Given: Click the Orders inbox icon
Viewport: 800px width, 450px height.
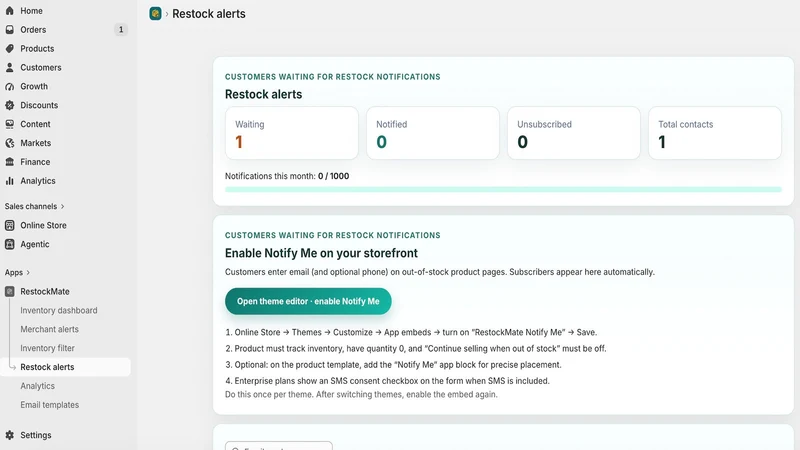Looking at the screenshot, I should [x=10, y=30].
